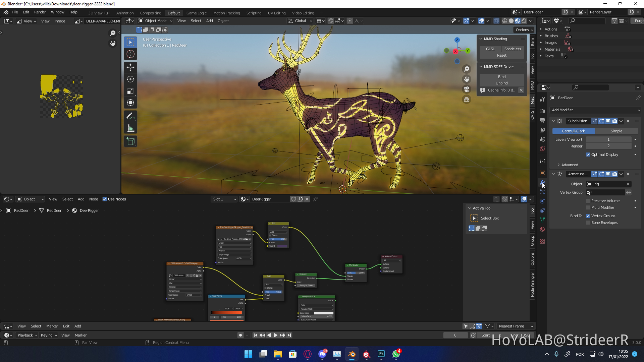Viewport: 644px width, 362px height.
Task: Choose the Measure ruler tool
Action: [x=130, y=128]
